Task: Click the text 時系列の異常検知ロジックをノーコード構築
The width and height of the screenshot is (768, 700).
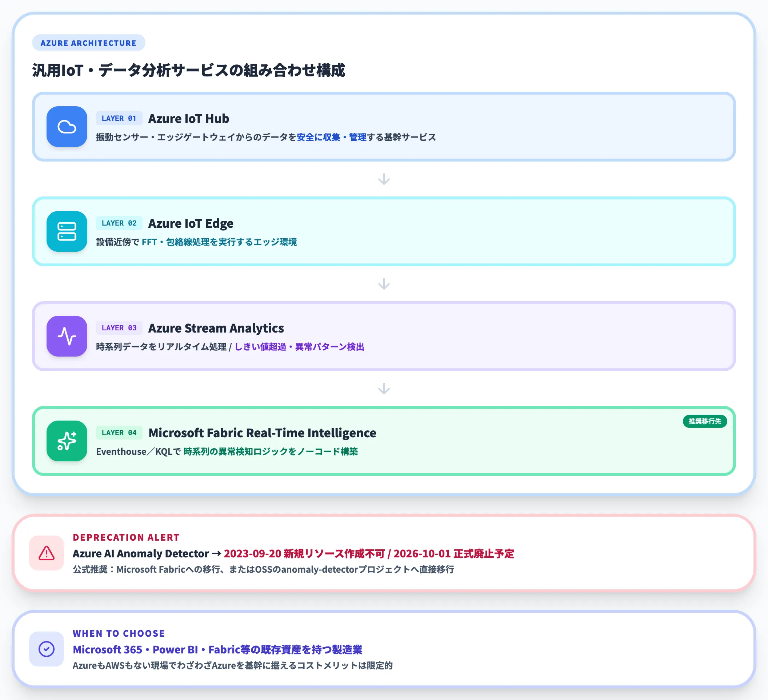Action: pyautogui.click(x=271, y=452)
